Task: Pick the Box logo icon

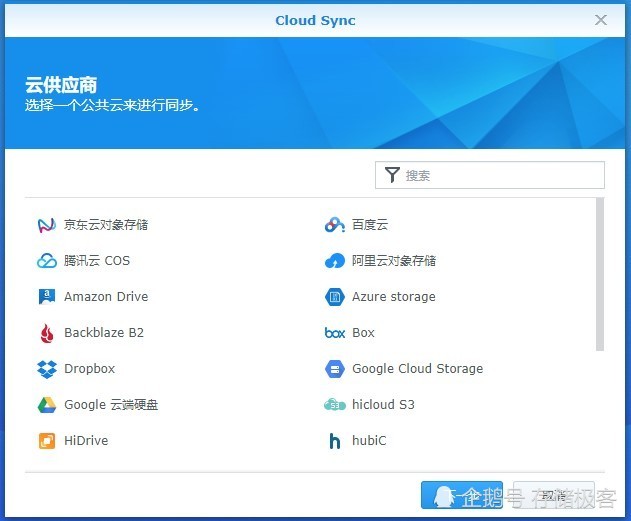Action: pyautogui.click(x=335, y=333)
